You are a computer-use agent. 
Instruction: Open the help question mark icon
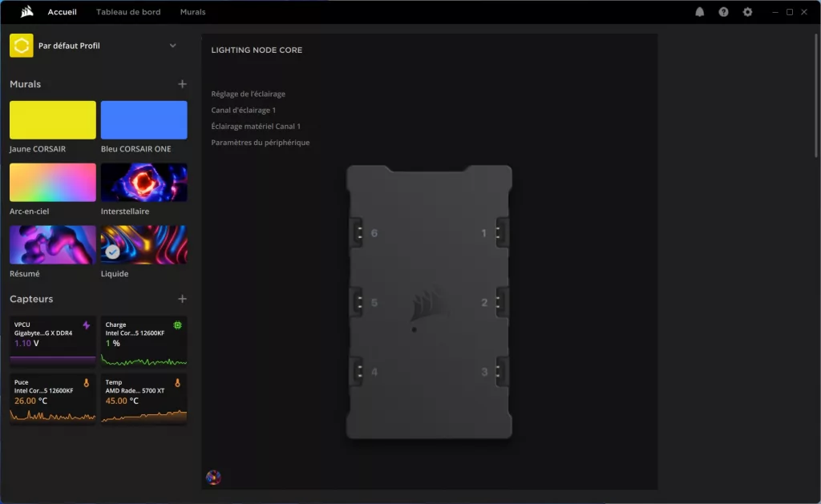(x=723, y=11)
